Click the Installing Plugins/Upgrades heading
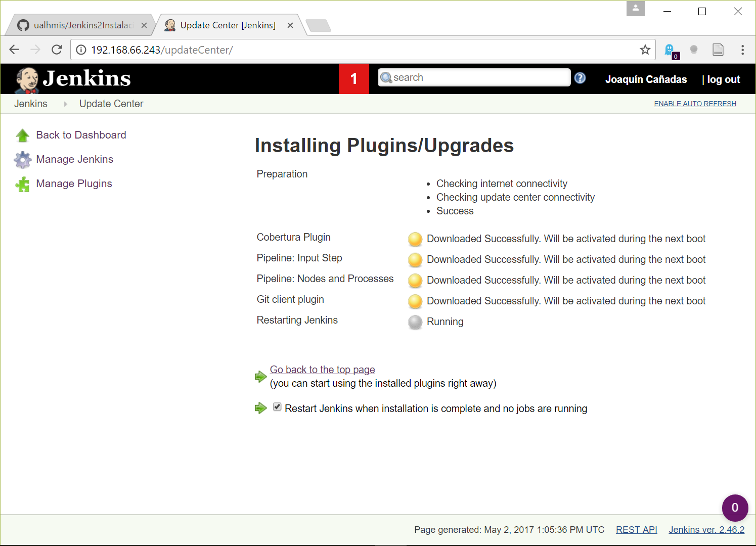The image size is (756, 546). point(384,146)
